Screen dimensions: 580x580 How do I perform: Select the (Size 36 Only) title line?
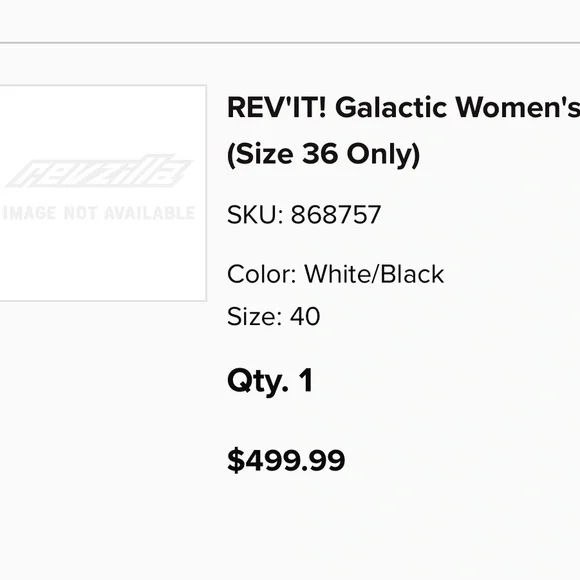tap(324, 154)
